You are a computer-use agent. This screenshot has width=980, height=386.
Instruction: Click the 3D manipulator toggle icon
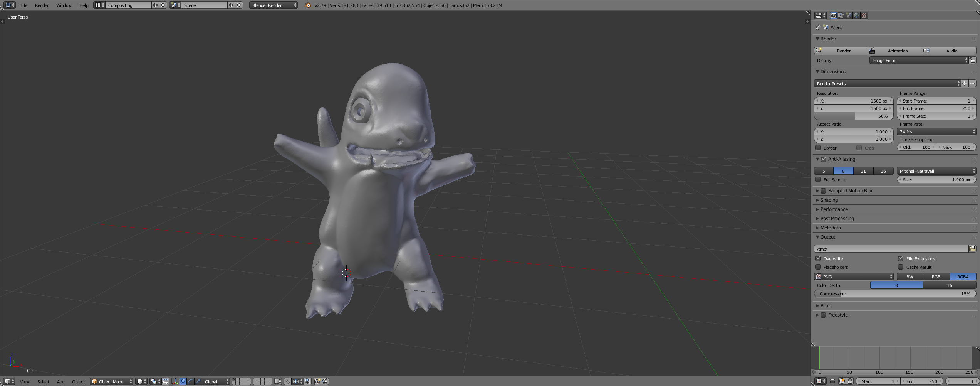175,381
